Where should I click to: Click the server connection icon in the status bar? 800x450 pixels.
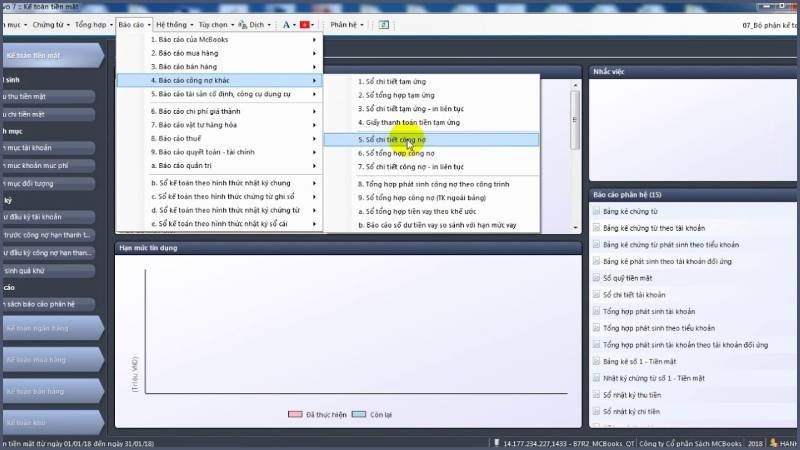pyautogui.click(x=496, y=443)
